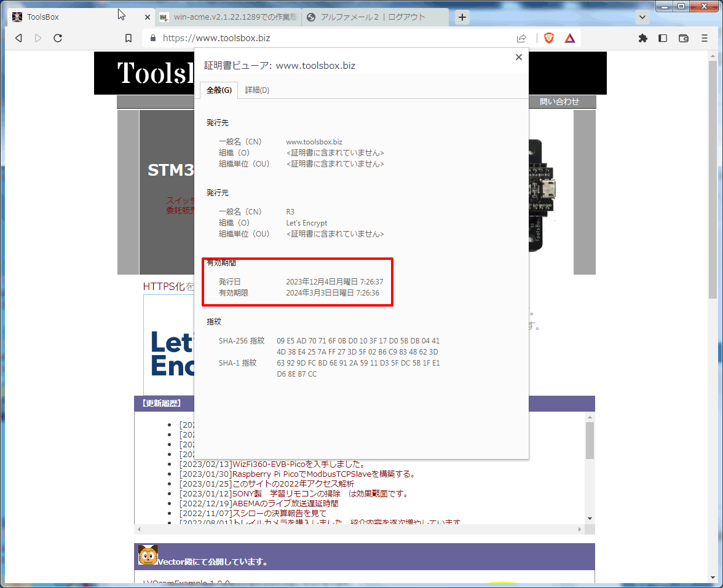The width and height of the screenshot is (723, 588).
Task: Click the page scroll down arrow
Action: pos(713,577)
